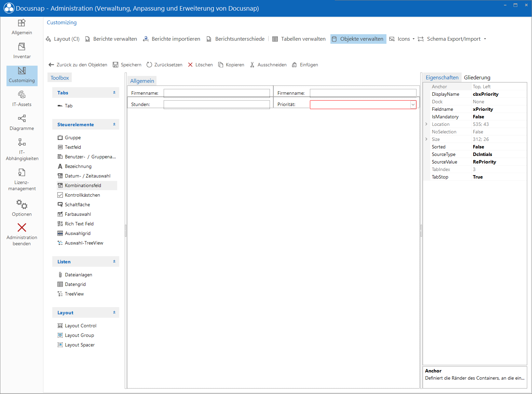Collapse the Layout toolbox group

pyautogui.click(x=114, y=313)
